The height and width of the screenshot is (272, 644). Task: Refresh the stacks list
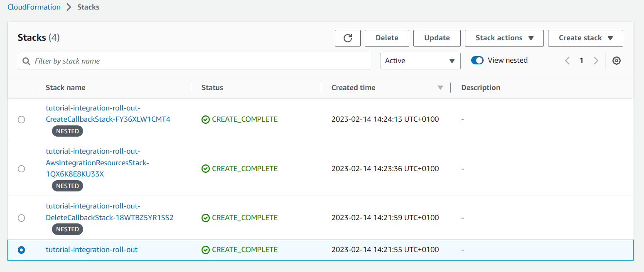tap(348, 38)
